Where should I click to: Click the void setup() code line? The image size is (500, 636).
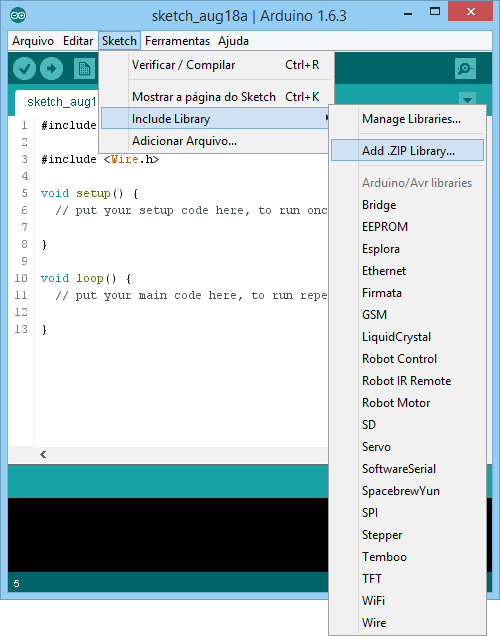point(89,193)
